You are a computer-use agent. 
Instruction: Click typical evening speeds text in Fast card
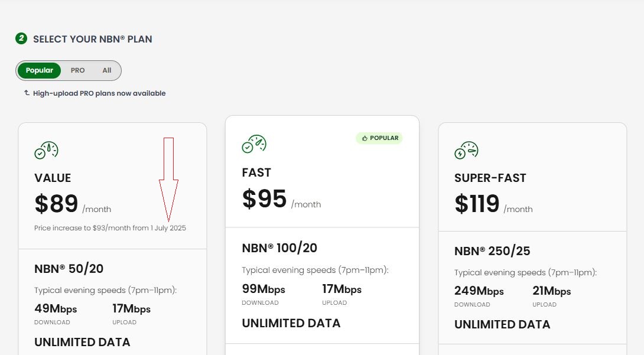[x=315, y=271]
